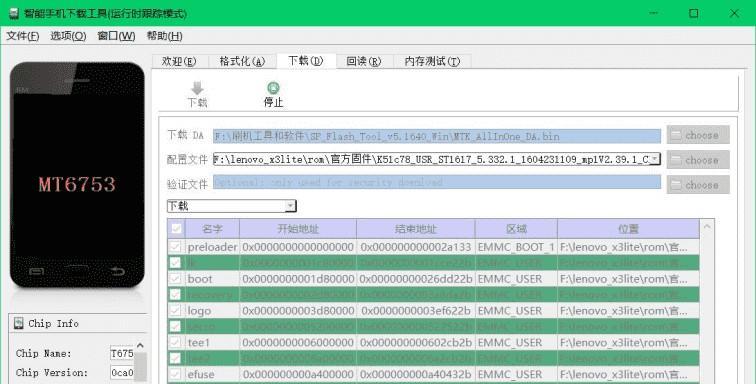
Task: Select the boot name cell
Action: coord(212,279)
